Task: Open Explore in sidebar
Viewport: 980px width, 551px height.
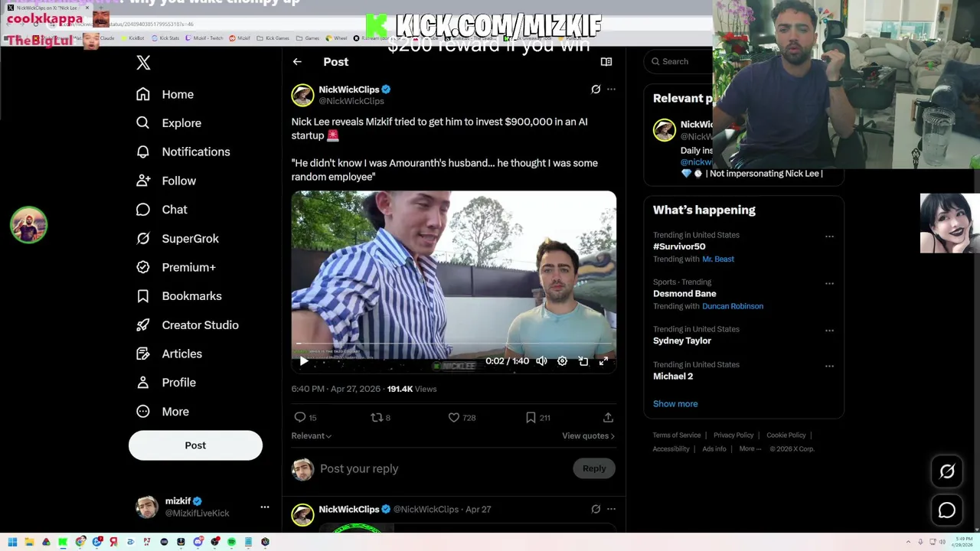Action: pos(168,123)
